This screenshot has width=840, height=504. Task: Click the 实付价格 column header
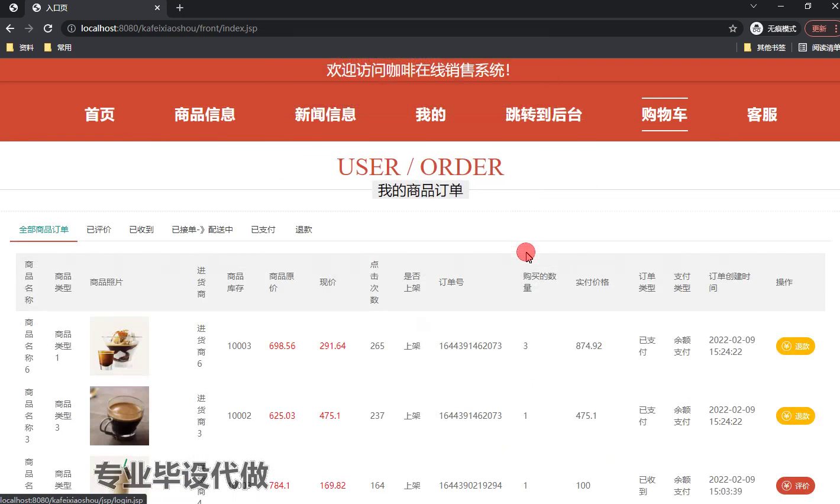point(592,282)
